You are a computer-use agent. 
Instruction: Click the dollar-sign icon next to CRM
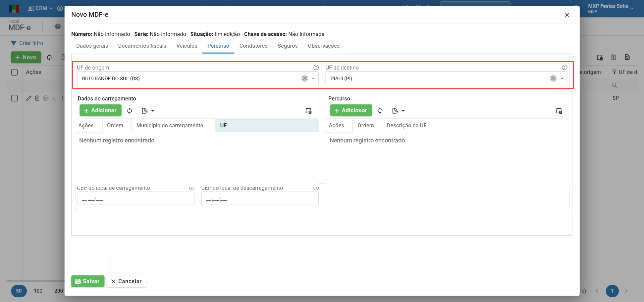(60, 8)
